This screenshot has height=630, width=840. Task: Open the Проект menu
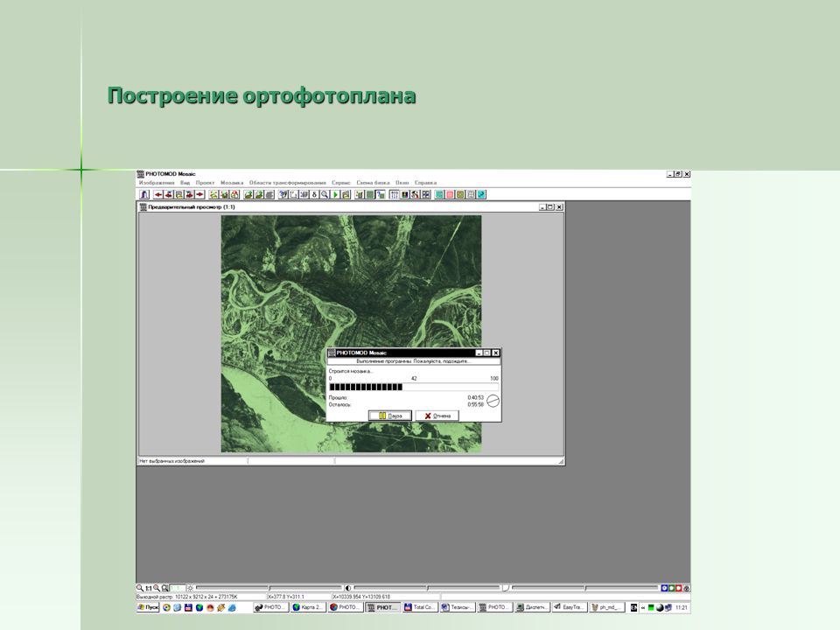[205, 183]
